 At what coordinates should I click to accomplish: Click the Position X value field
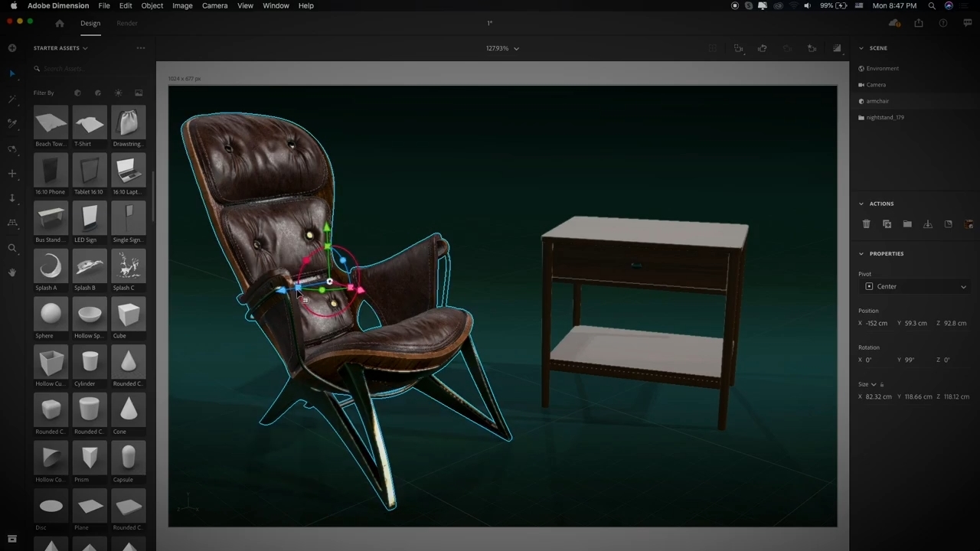pos(877,323)
